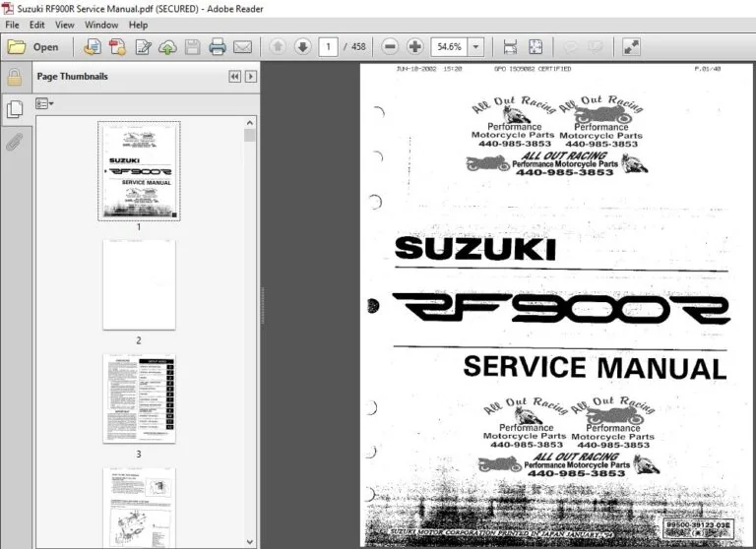Click the security padlock icon
The height and width of the screenshot is (549, 756).
(15, 77)
